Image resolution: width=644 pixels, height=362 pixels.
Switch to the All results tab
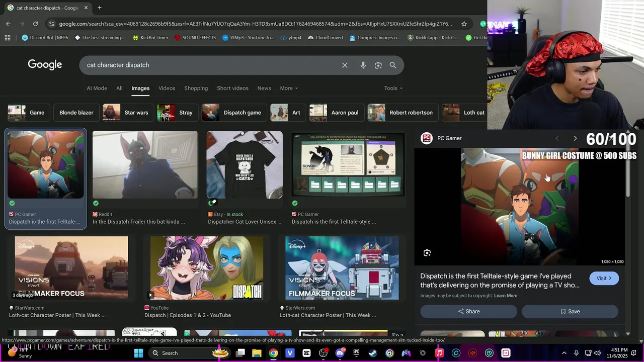[x=119, y=88]
